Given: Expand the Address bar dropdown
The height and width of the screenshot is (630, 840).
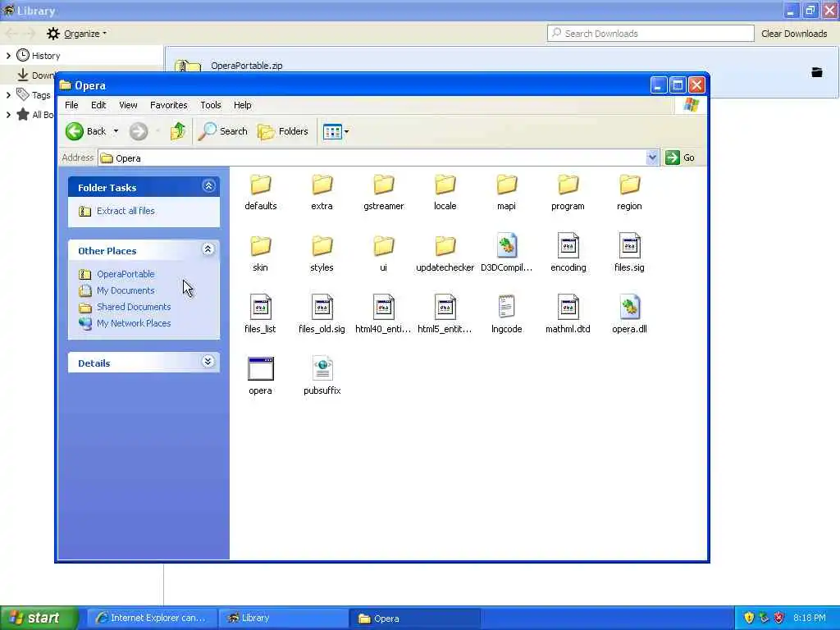Looking at the screenshot, I should tap(652, 157).
